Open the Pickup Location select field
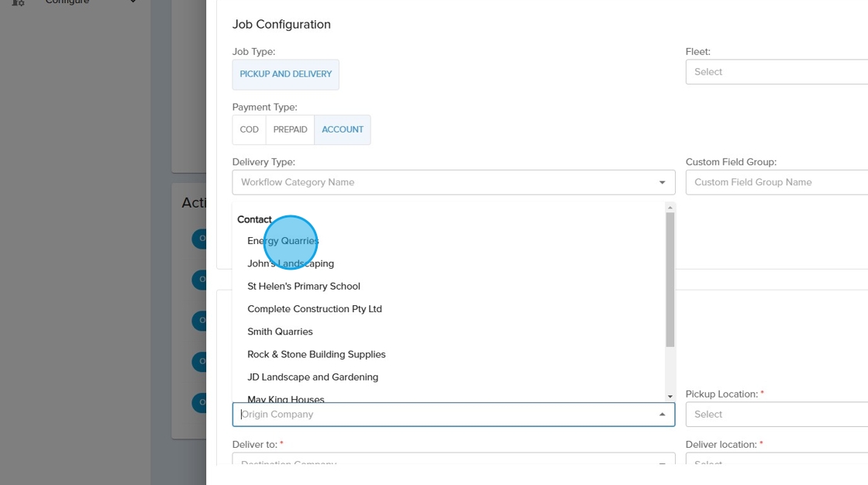This screenshot has width=868, height=485. (775, 414)
